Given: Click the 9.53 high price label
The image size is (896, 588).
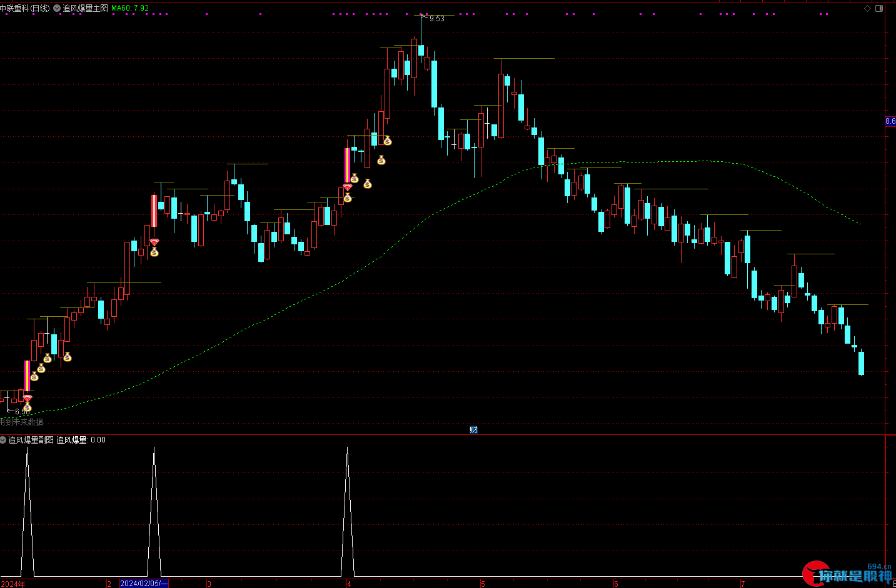Looking at the screenshot, I should click(x=437, y=19).
